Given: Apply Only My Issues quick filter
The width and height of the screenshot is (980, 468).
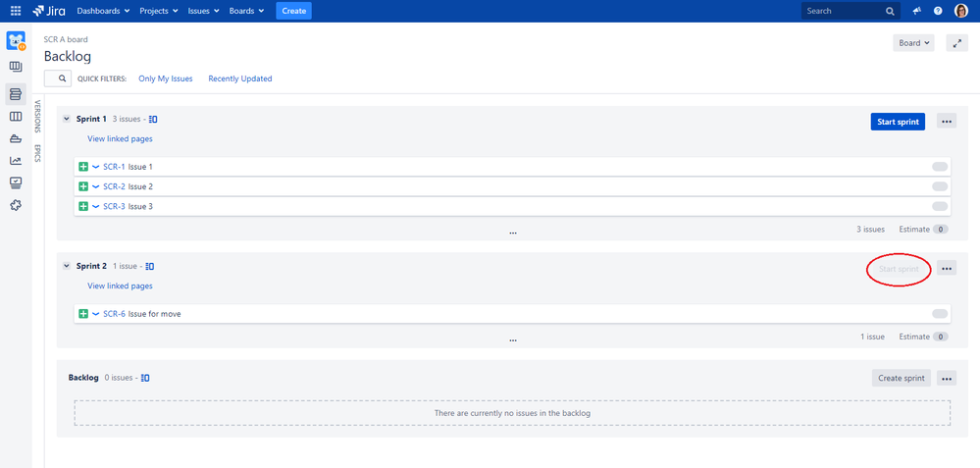Looking at the screenshot, I should [166, 78].
